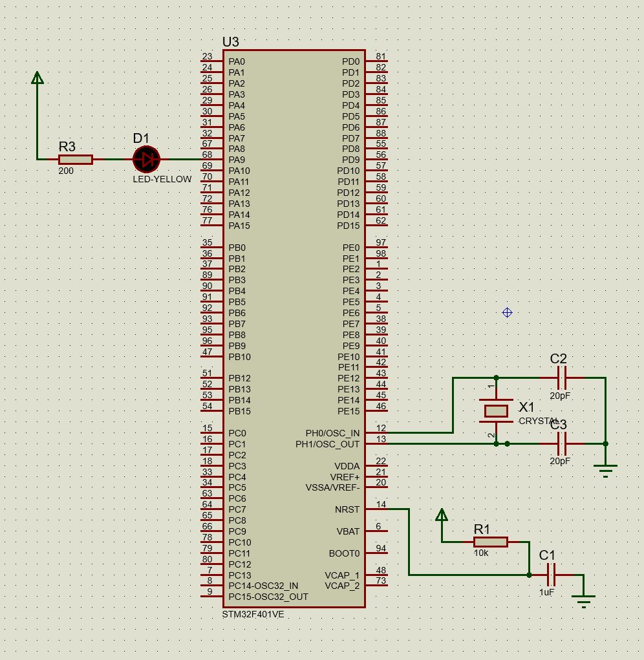Click the junction dot above crystal pin 1

coord(497,378)
